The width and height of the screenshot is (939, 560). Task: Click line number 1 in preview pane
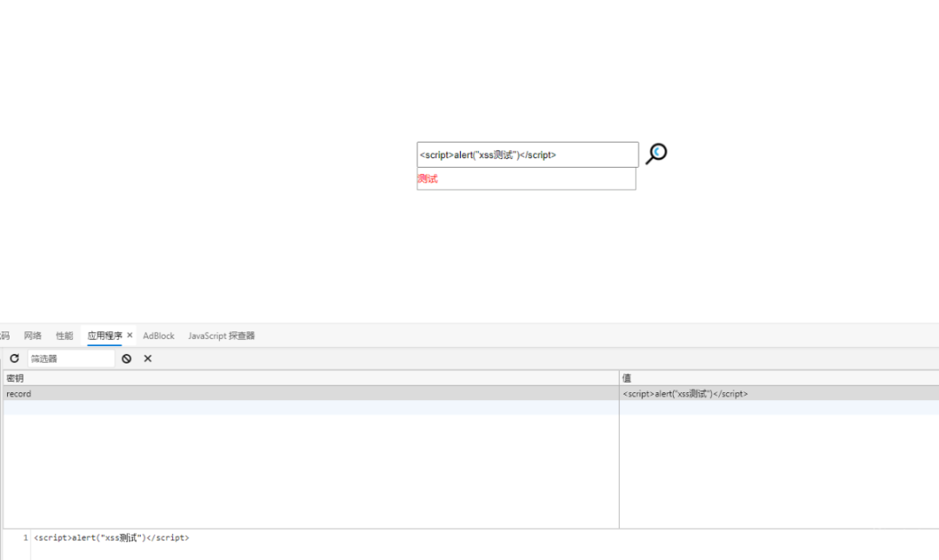(25, 538)
